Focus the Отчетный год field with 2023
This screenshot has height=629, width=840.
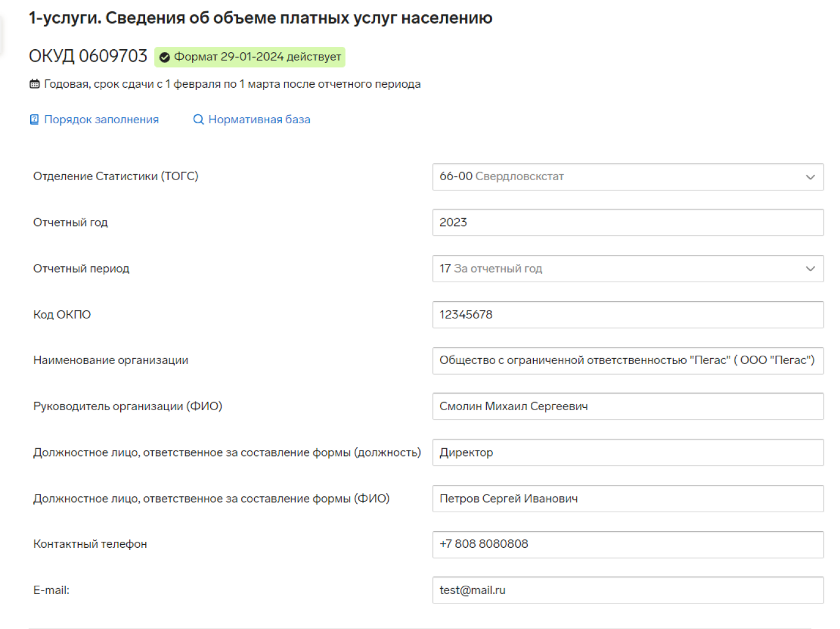point(628,222)
